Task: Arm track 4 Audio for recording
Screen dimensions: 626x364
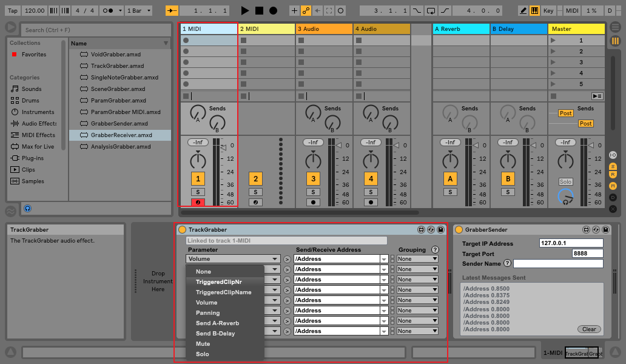Action: click(371, 203)
